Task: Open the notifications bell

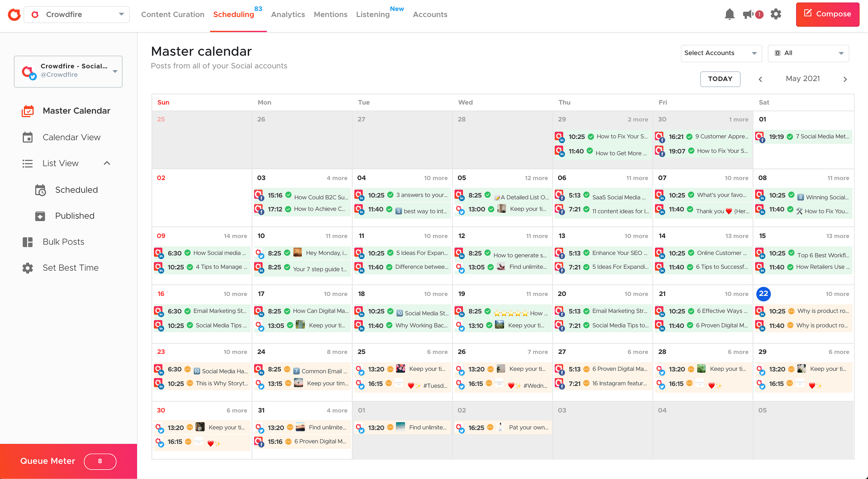Action: [729, 14]
